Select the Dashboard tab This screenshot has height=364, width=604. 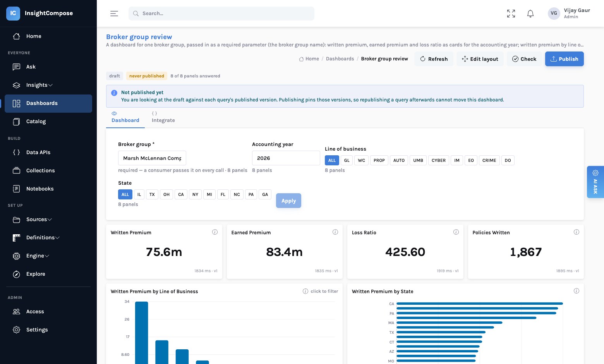pos(125,117)
